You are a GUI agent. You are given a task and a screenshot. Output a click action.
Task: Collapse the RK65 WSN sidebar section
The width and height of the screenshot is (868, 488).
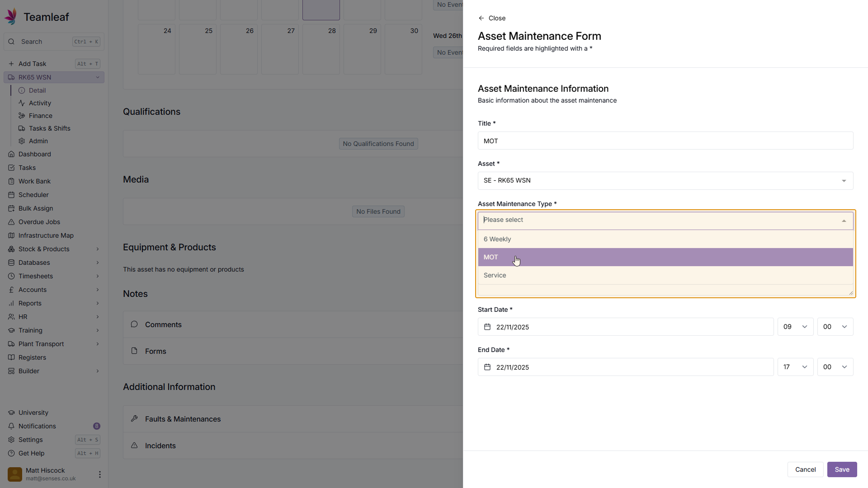97,77
